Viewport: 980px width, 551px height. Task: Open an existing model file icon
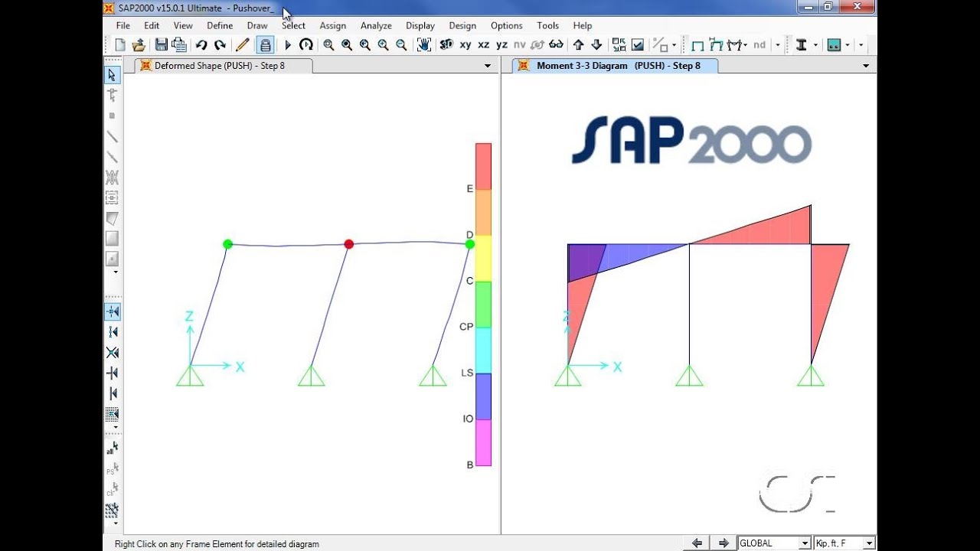(x=139, y=45)
